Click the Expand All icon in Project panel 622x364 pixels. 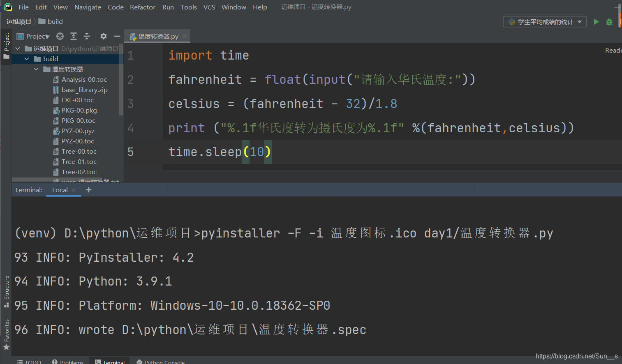point(74,36)
